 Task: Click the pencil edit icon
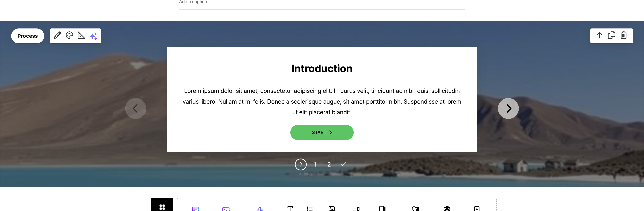58,36
